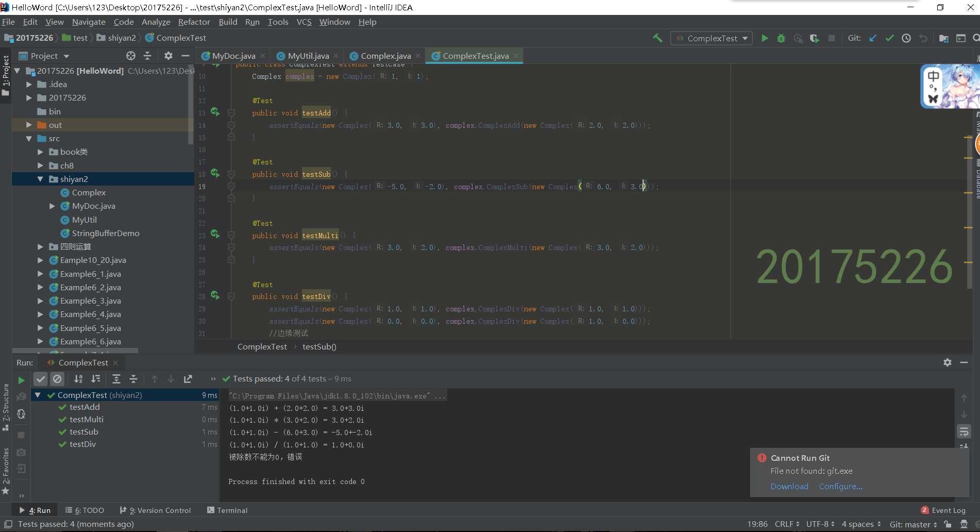980x532 pixels.
Task: Toggle Show Passed tests checkmark button
Action: (40, 379)
